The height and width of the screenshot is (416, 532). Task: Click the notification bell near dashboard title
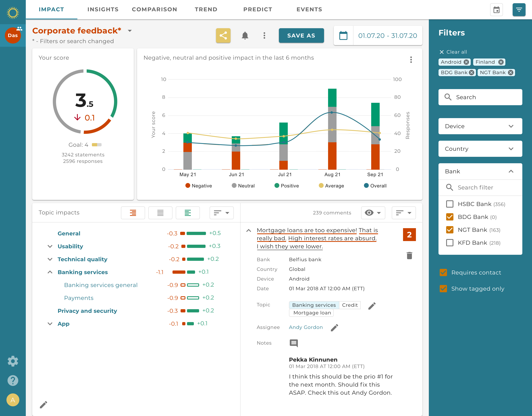[x=245, y=35]
